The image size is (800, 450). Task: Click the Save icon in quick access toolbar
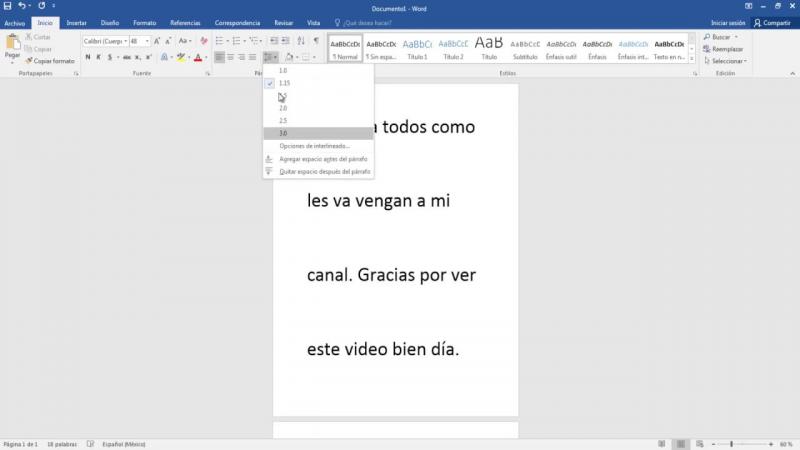pyautogui.click(x=8, y=6)
